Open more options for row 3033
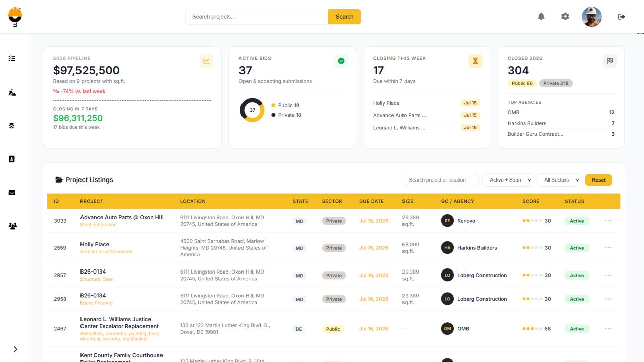The image size is (644, 362). click(x=608, y=221)
